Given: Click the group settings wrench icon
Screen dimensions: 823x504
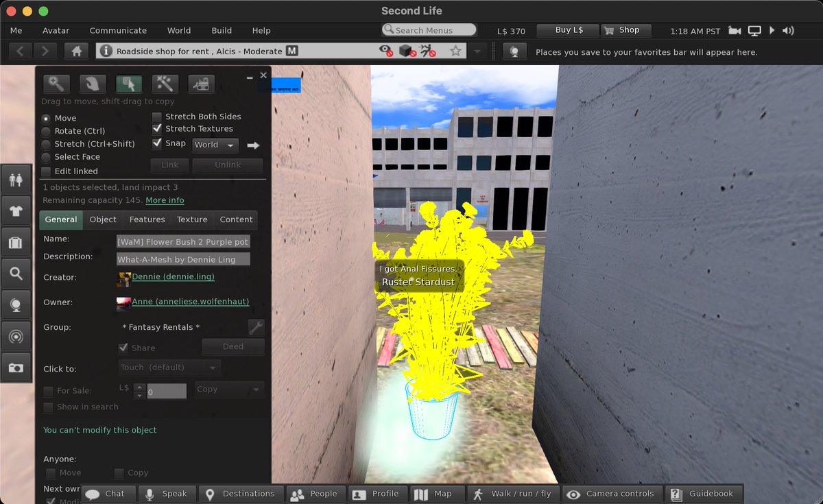Looking at the screenshot, I should (256, 327).
